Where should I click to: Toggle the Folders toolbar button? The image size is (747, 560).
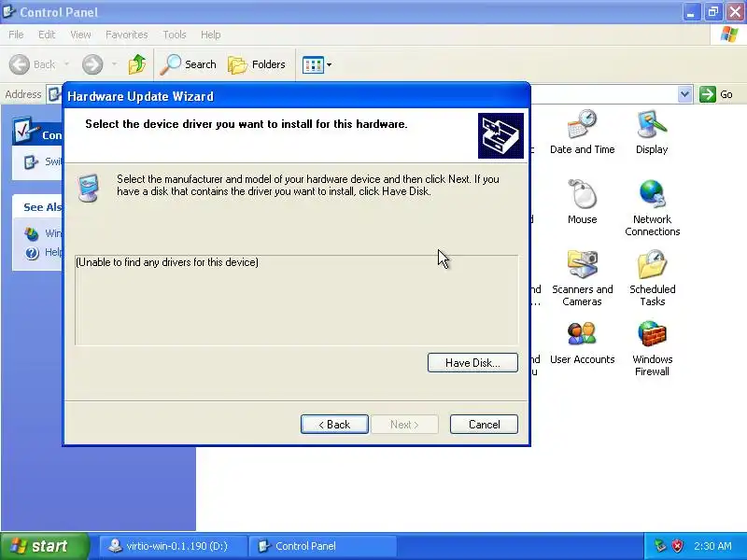pos(257,64)
